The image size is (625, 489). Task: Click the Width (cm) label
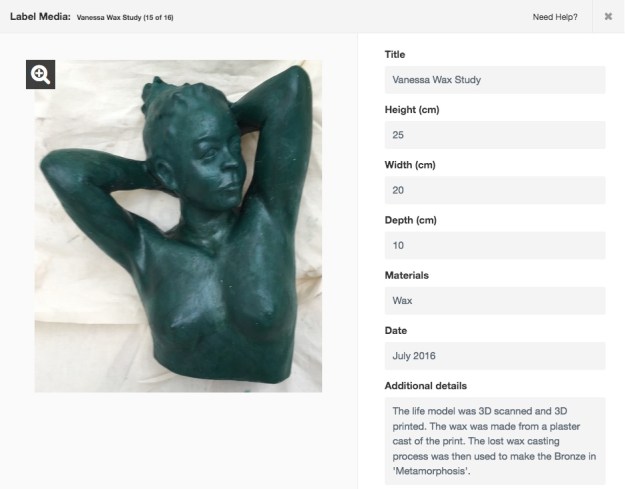(410, 165)
